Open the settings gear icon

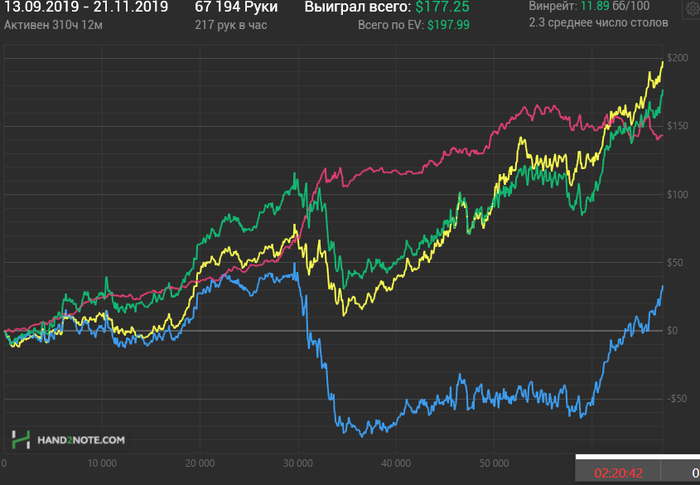(x=692, y=8)
